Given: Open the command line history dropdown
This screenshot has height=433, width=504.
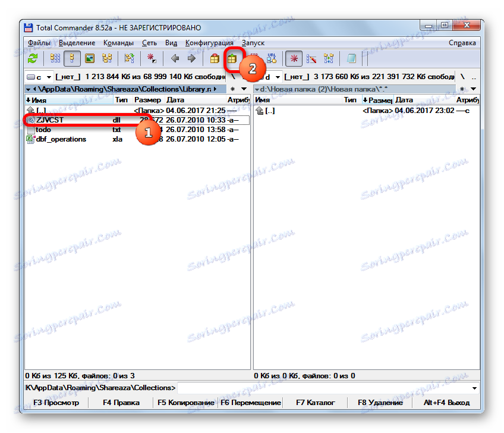Looking at the screenshot, I should (474, 388).
